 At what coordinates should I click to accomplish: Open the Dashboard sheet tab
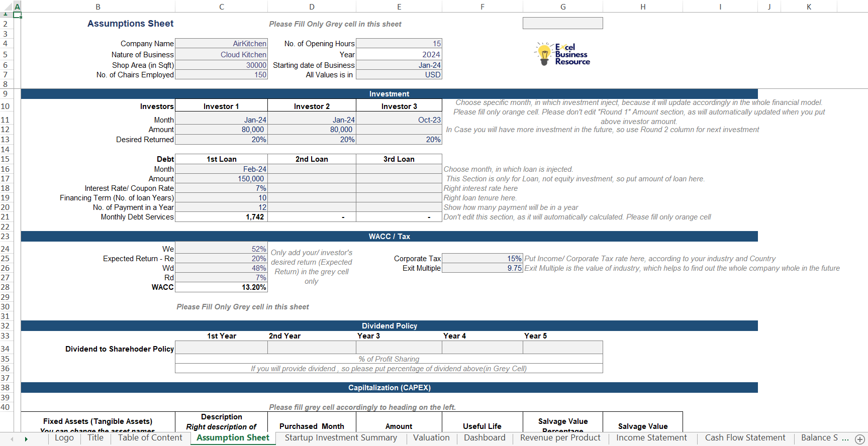[x=485, y=438]
